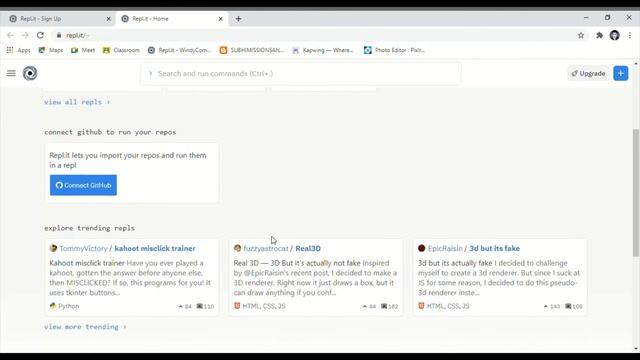Screen dimensions: 640x360
Task: Open the Photo Editor : Pixlr bookmark
Action: point(395,50)
